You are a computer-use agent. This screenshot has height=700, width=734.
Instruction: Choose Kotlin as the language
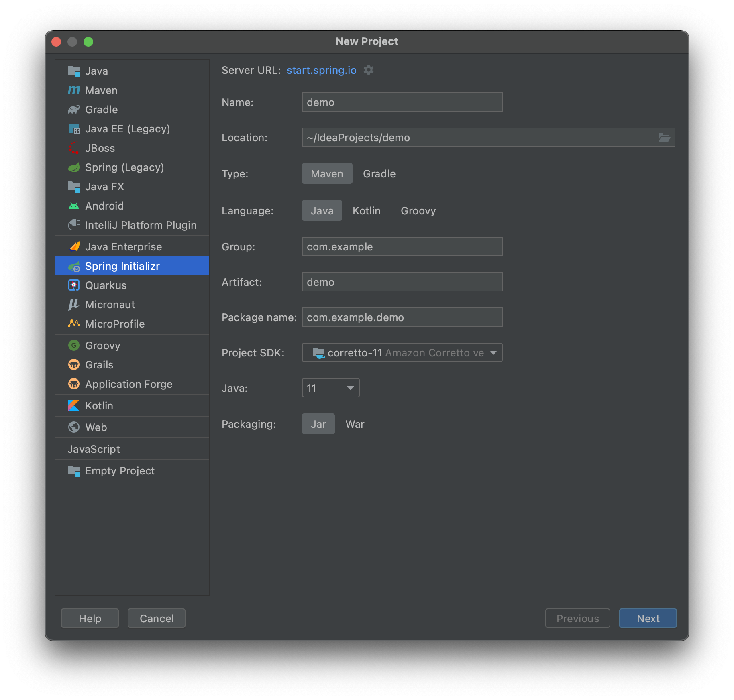[x=367, y=211]
